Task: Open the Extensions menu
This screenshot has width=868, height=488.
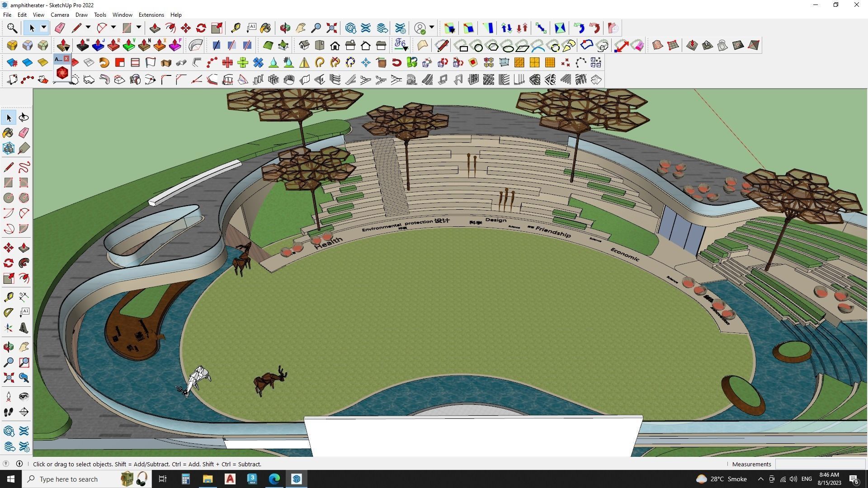Action: tap(151, 14)
